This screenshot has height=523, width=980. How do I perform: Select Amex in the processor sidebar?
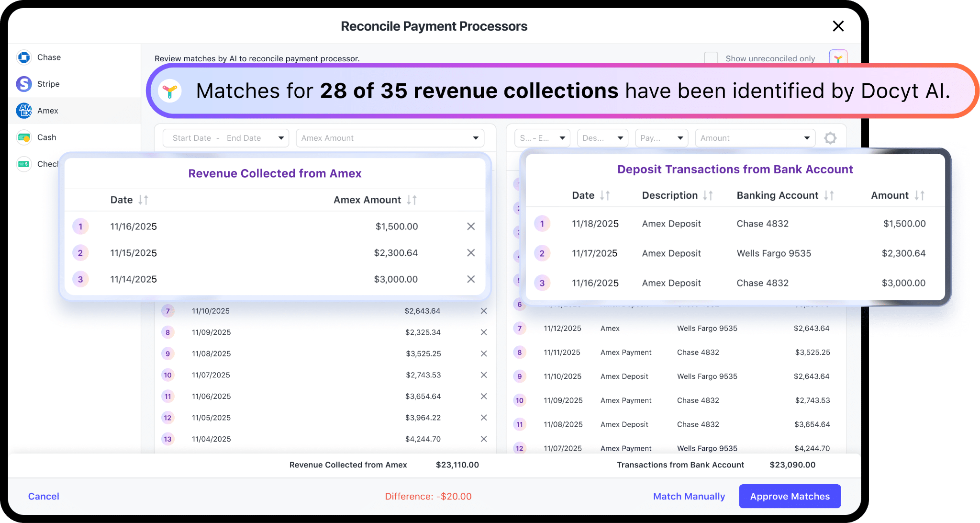coord(75,111)
